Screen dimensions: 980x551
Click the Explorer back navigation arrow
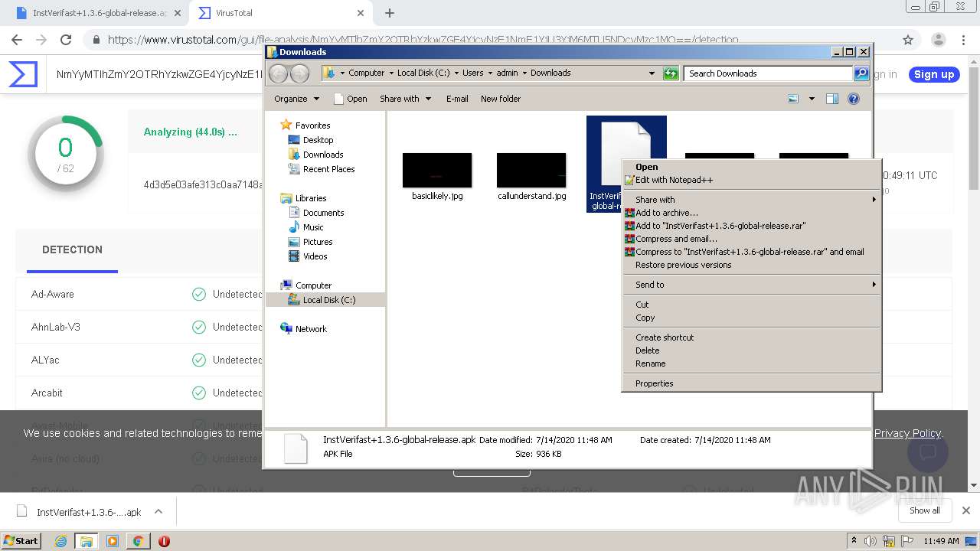point(278,73)
